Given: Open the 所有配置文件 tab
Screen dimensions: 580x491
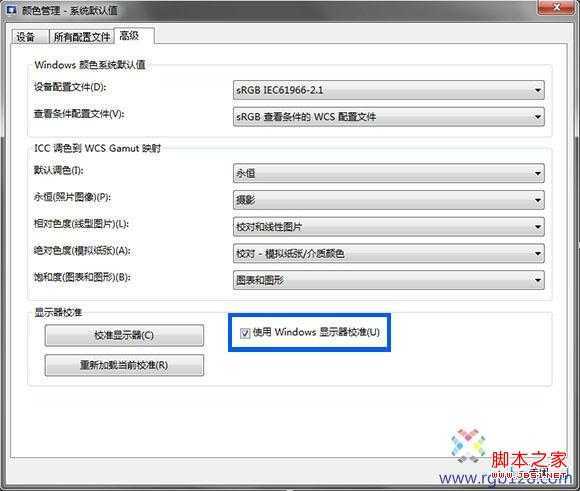Looking at the screenshot, I should pos(82,37).
